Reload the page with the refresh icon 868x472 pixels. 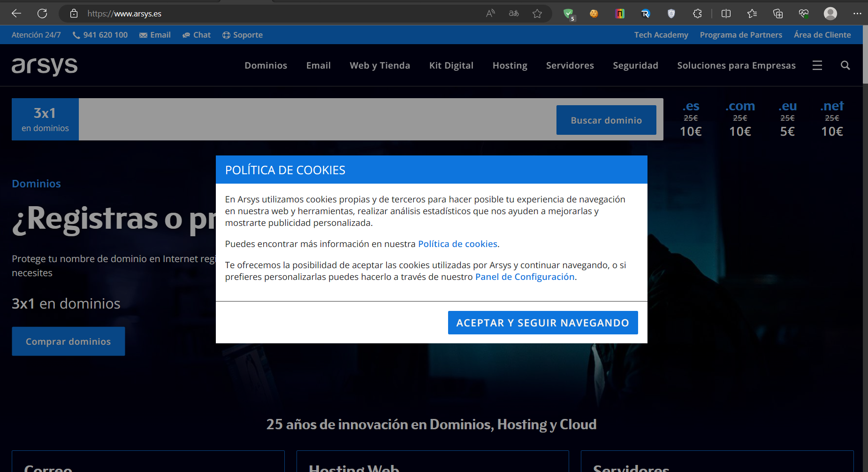(x=42, y=13)
